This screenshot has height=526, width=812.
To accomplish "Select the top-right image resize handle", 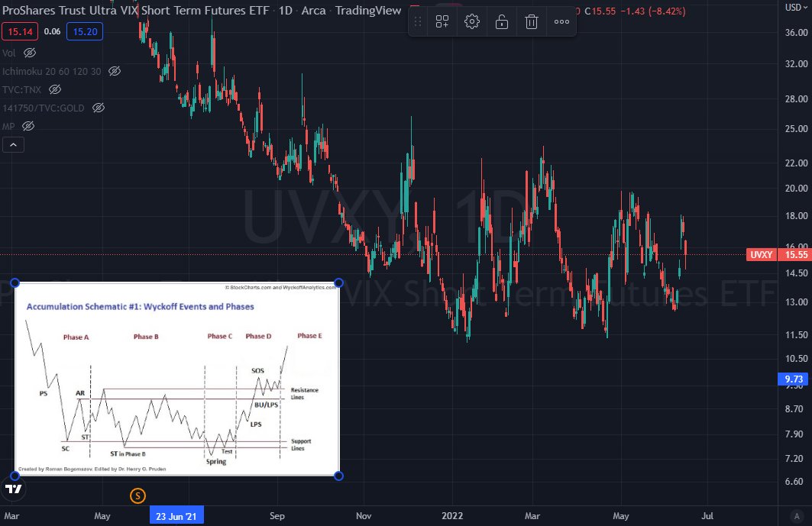I will tap(338, 282).
